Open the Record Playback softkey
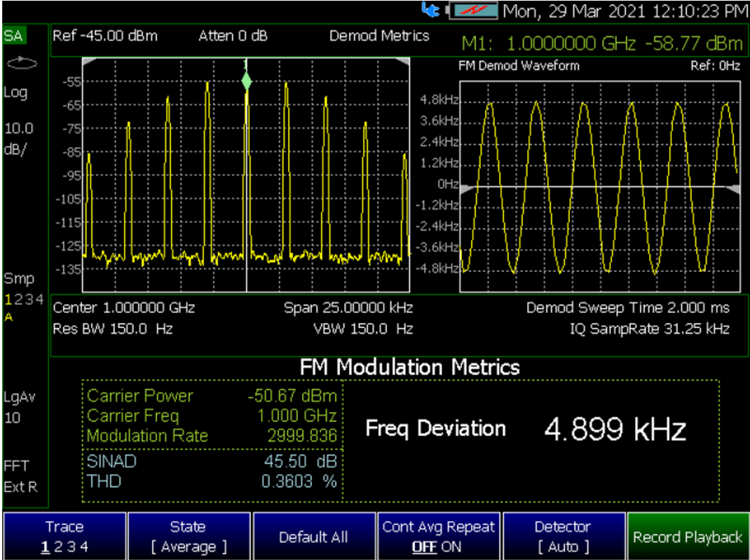The height and width of the screenshot is (560, 750). 688,536
